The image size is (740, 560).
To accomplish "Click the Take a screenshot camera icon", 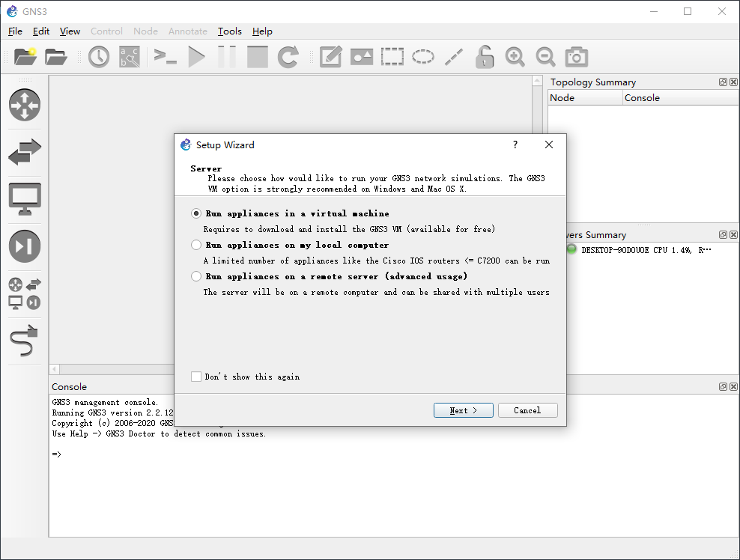I will pyautogui.click(x=576, y=57).
